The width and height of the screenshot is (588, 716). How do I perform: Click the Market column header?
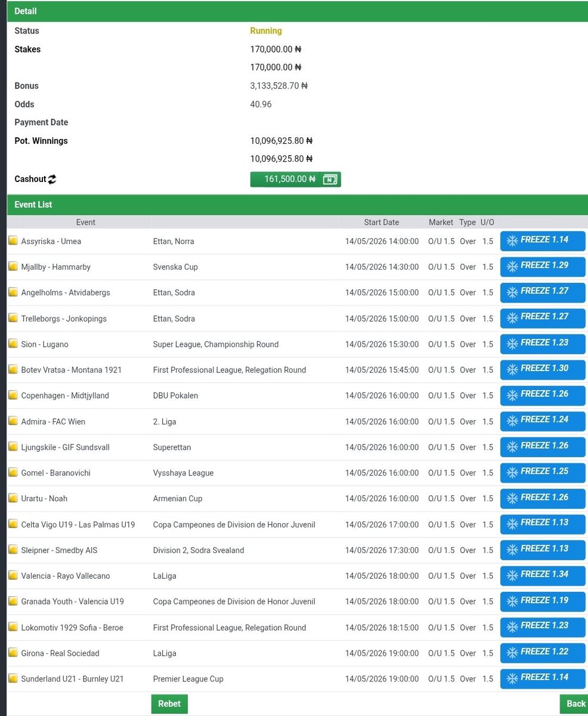coord(441,222)
